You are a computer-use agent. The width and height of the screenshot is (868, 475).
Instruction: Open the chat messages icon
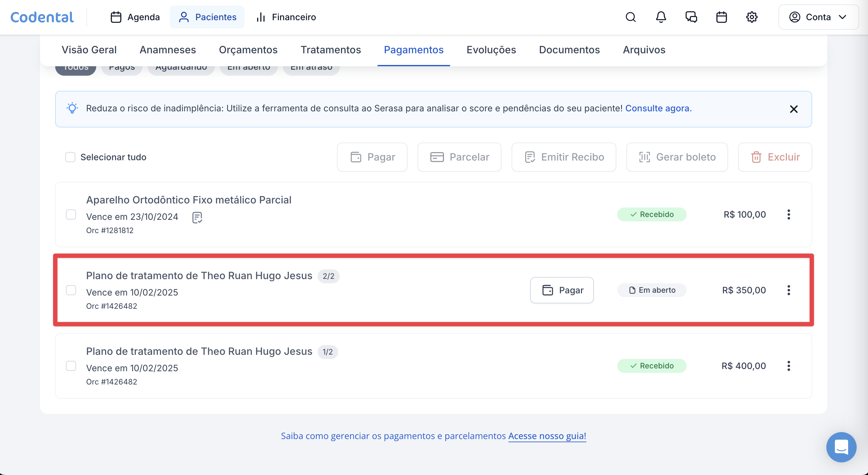(691, 17)
